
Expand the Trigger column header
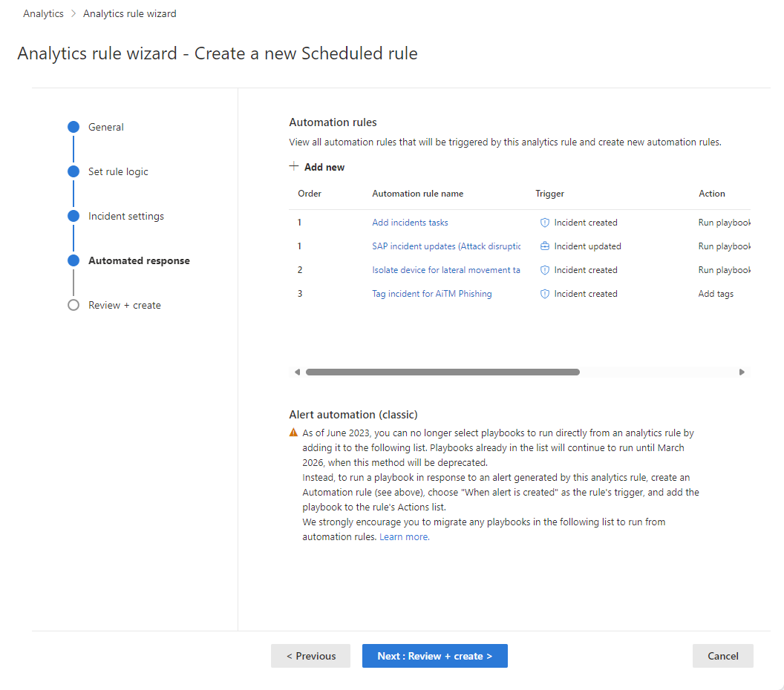pos(549,194)
